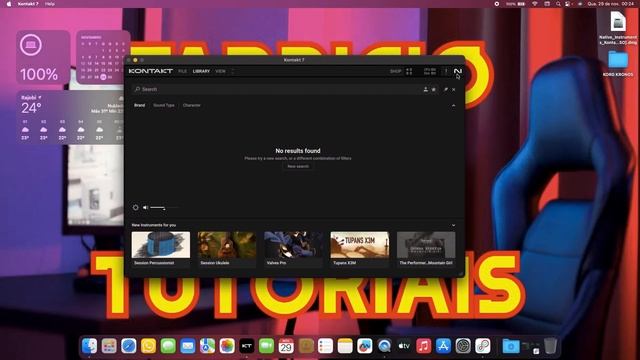This screenshot has height=360, width=640.
Task: Open Music from the Dock
Action: [x=424, y=346]
